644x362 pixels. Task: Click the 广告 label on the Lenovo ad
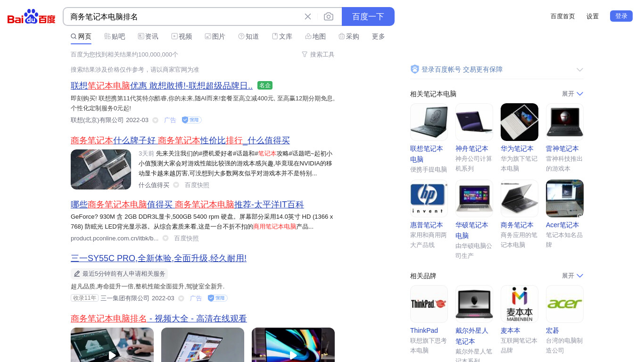coord(170,120)
